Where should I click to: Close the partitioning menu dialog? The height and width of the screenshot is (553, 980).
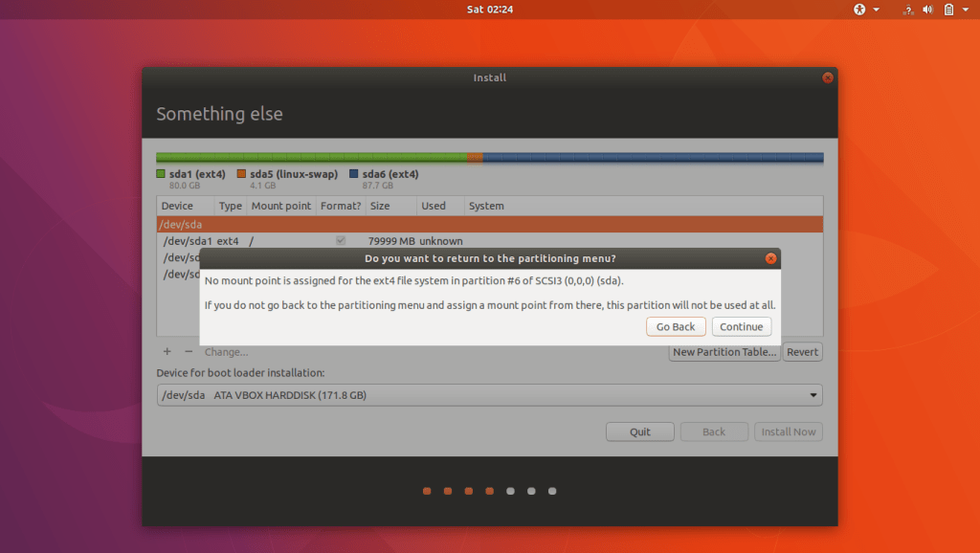pos(770,258)
